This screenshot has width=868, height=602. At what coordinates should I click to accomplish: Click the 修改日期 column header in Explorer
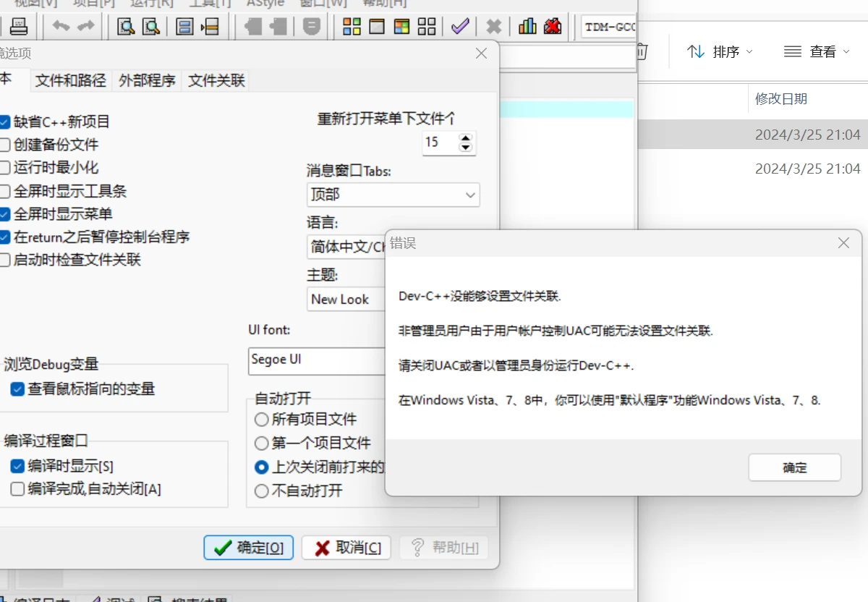pos(781,99)
